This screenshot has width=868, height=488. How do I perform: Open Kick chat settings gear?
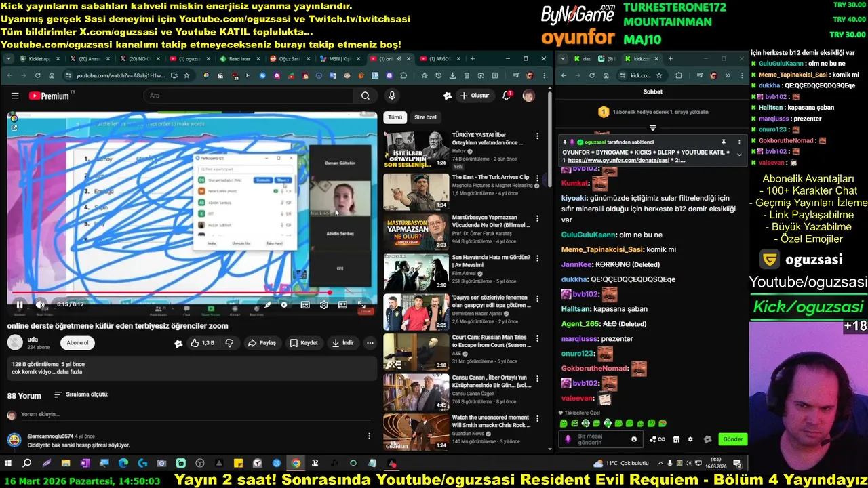coord(690,439)
